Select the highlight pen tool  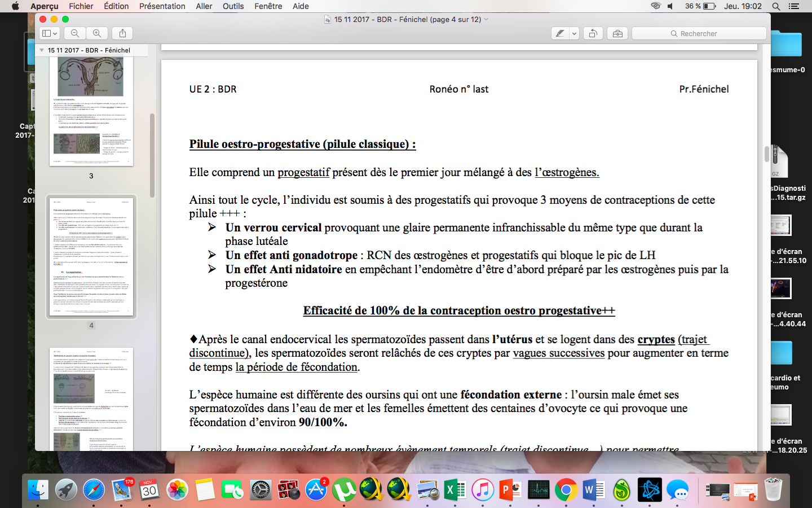point(560,33)
